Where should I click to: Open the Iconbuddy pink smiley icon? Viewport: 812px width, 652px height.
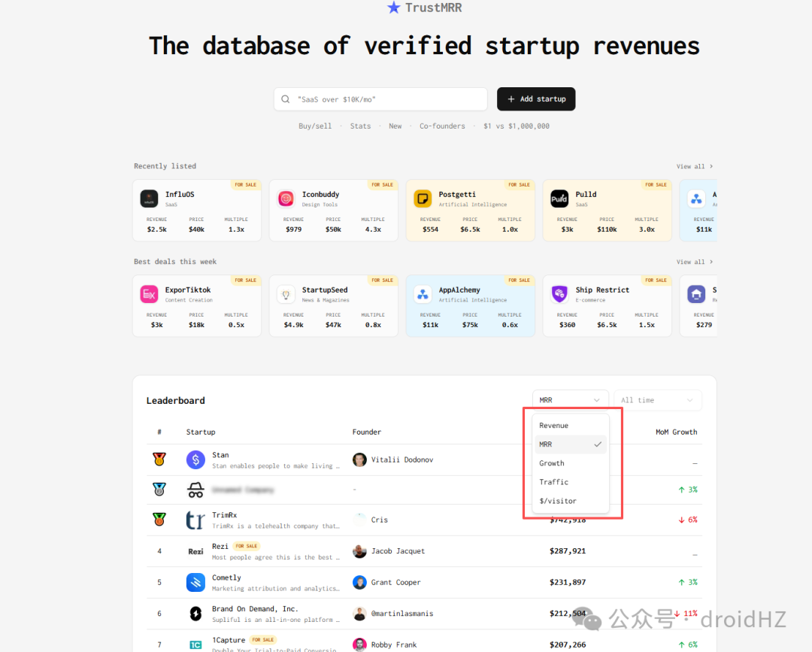pyautogui.click(x=286, y=199)
